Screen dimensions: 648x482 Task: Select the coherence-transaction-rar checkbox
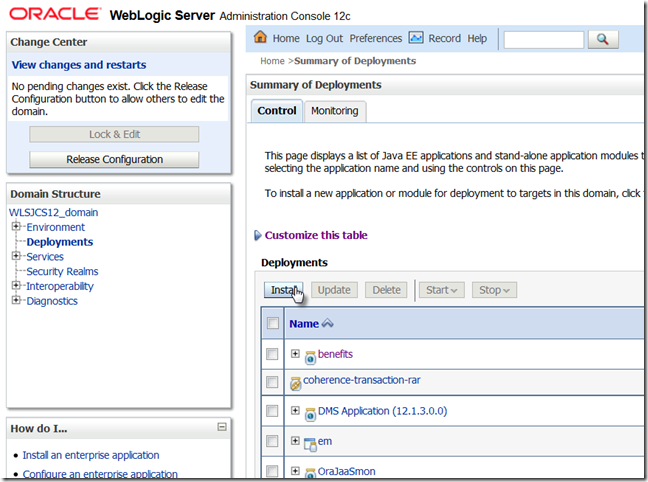pos(272,382)
